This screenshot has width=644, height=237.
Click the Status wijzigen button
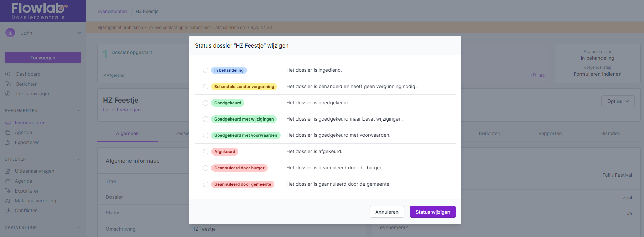pyautogui.click(x=433, y=212)
